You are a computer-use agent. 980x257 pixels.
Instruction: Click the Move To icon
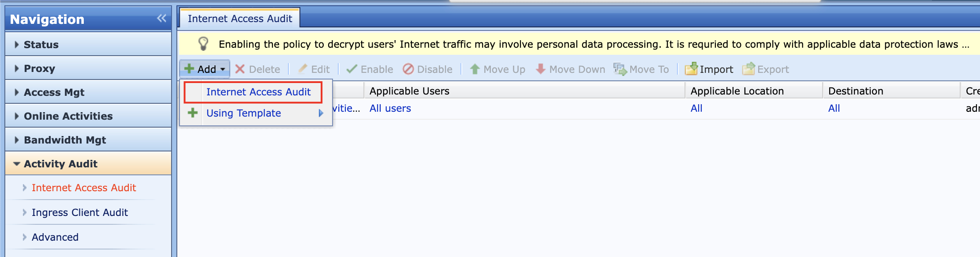(x=620, y=69)
